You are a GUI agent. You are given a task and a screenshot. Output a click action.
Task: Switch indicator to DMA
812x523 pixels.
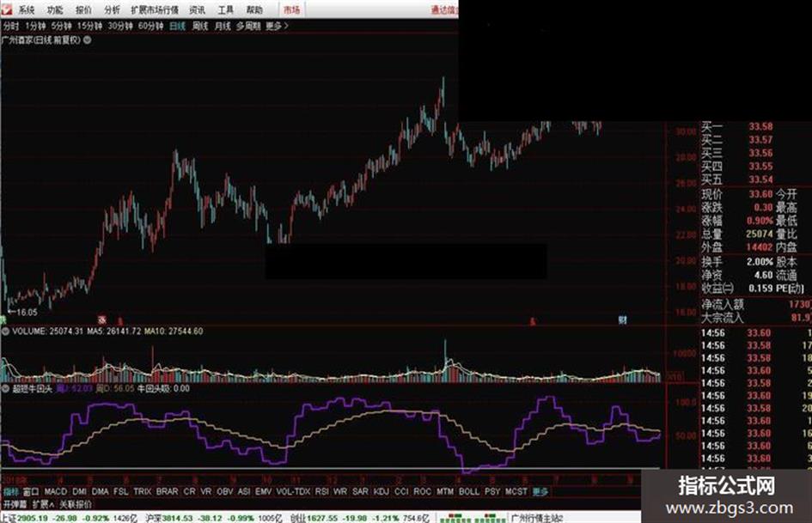coord(100,492)
